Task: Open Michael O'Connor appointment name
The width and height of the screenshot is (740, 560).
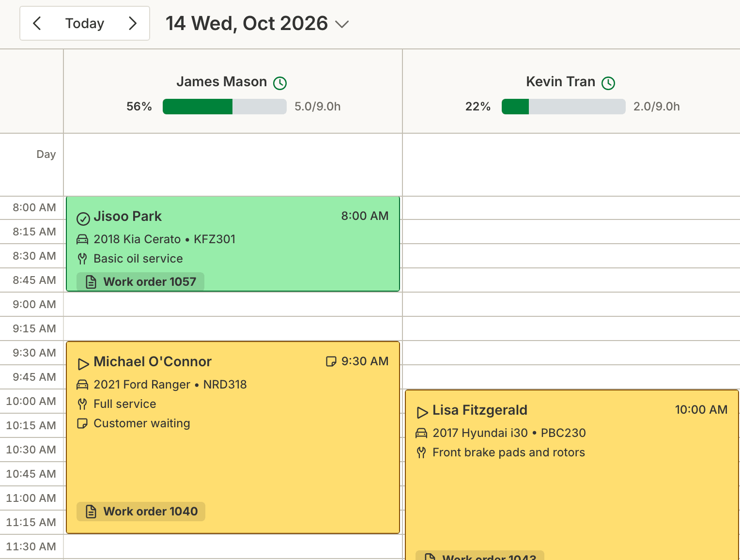Action: click(153, 361)
